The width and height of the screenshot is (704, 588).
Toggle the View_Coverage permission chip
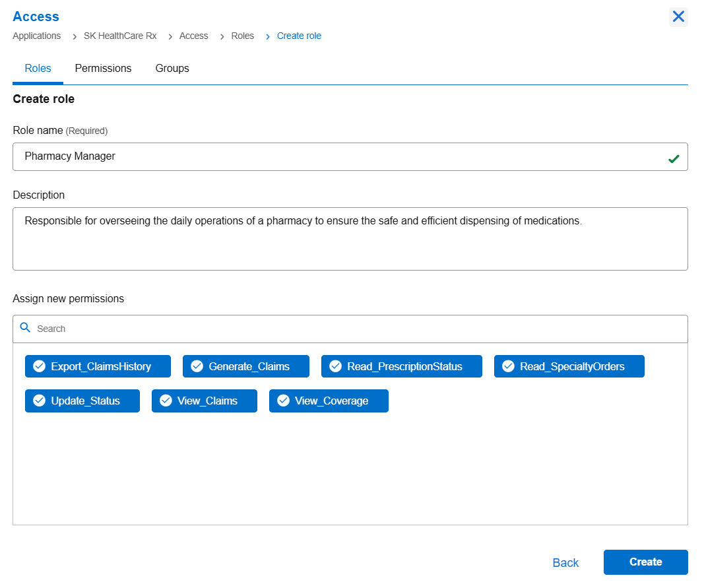[329, 401]
